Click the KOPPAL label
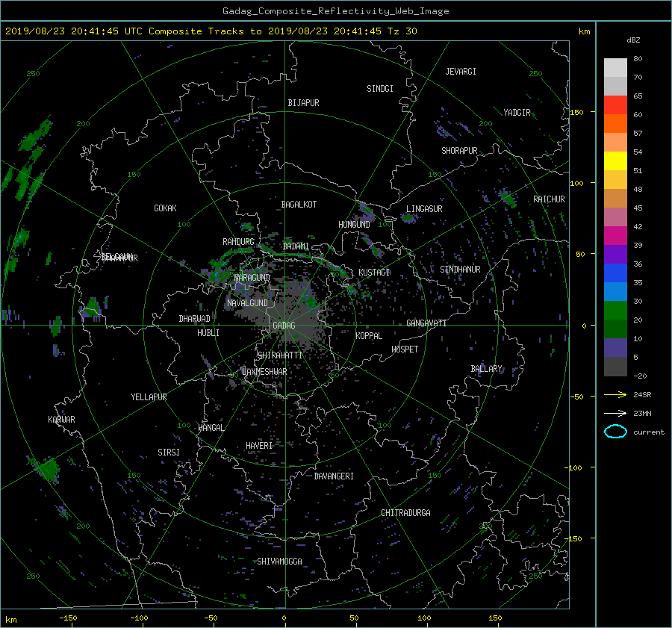 point(369,336)
